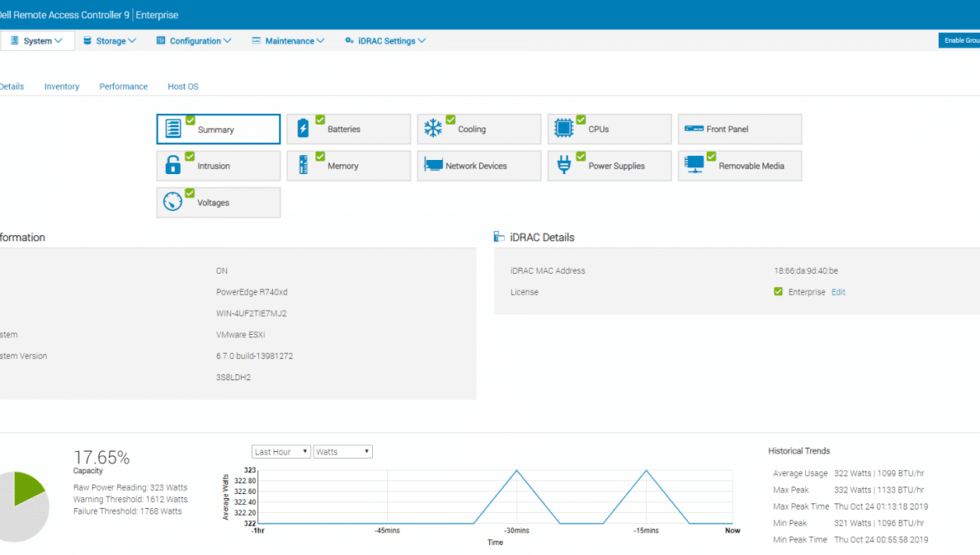Image resolution: width=980 pixels, height=555 pixels.
Task: Click the CPUs chip icon
Action: [563, 128]
